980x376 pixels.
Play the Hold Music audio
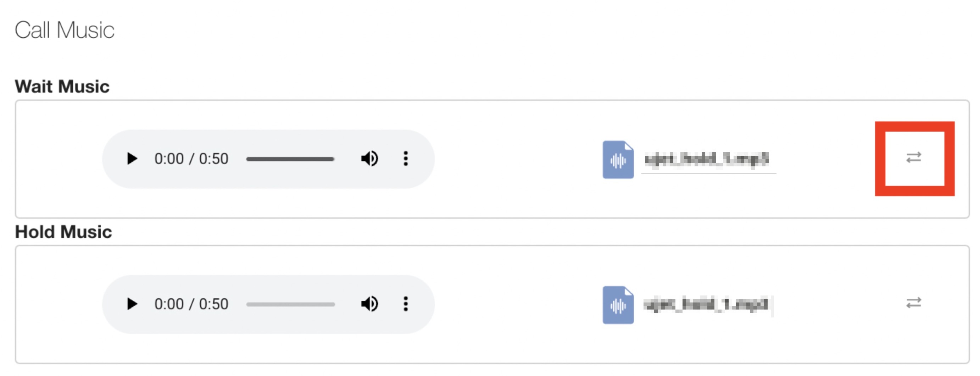tap(132, 304)
